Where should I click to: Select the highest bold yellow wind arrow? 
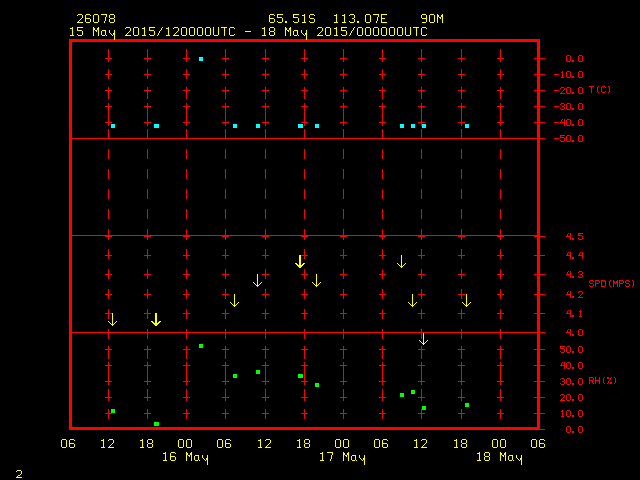click(300, 262)
